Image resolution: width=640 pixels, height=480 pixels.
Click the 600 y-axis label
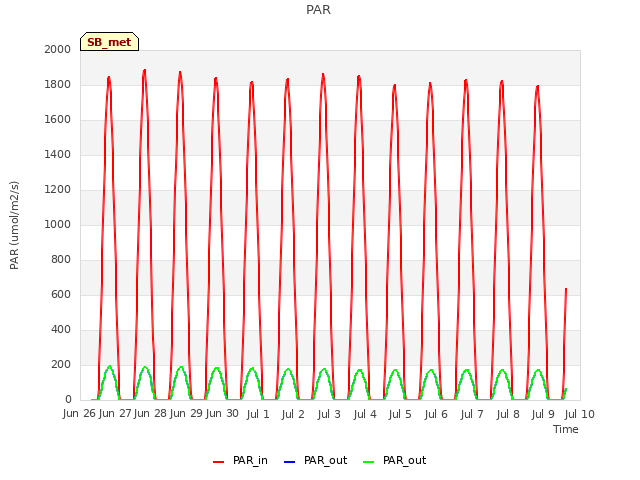click(61, 295)
